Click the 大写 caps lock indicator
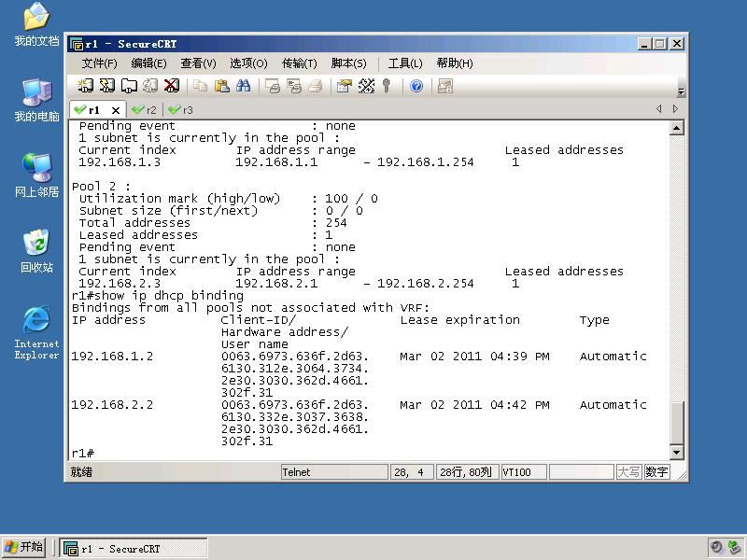Image resolution: width=747 pixels, height=560 pixels. [x=628, y=472]
